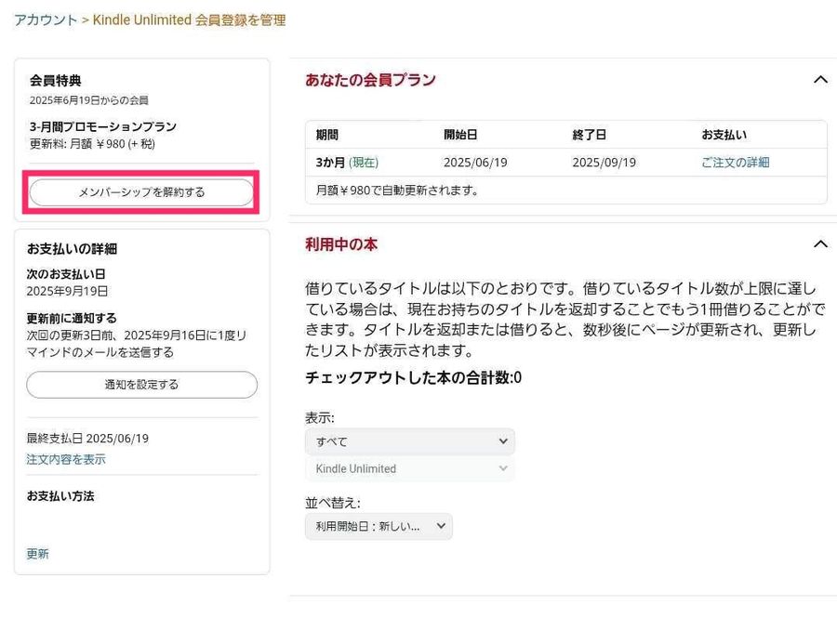Image resolution: width=837 pixels, height=644 pixels.
Task: Click the 利用中の本 heading
Action: [x=341, y=244]
